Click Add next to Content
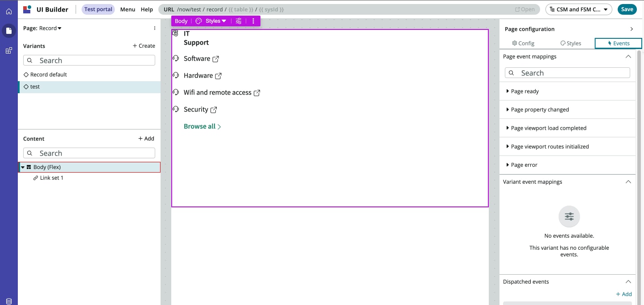This screenshot has width=644, height=305. pyautogui.click(x=146, y=139)
